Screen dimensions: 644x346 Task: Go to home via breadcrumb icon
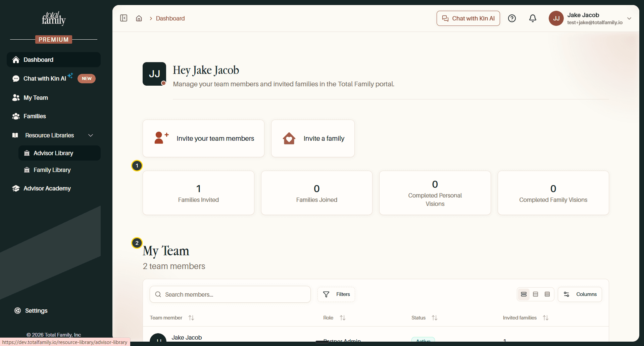pyautogui.click(x=139, y=18)
